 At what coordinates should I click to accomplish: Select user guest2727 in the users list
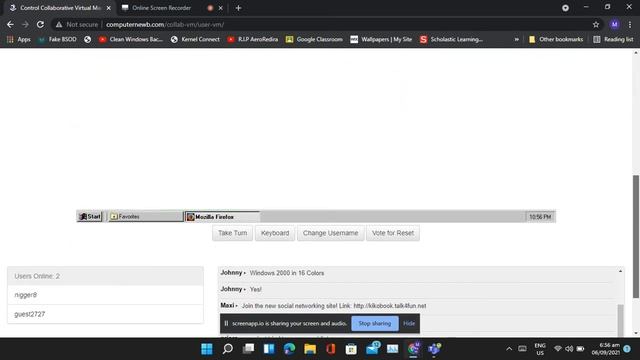tap(105, 314)
